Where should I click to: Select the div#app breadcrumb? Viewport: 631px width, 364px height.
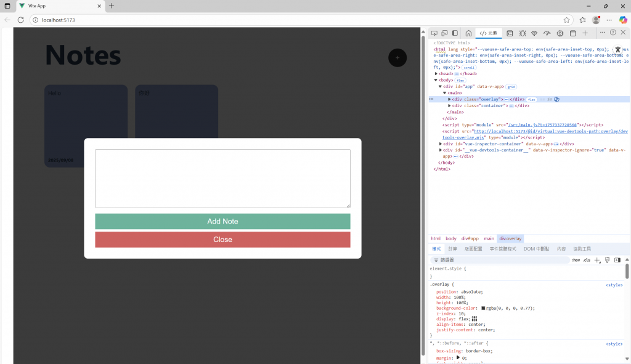point(470,238)
